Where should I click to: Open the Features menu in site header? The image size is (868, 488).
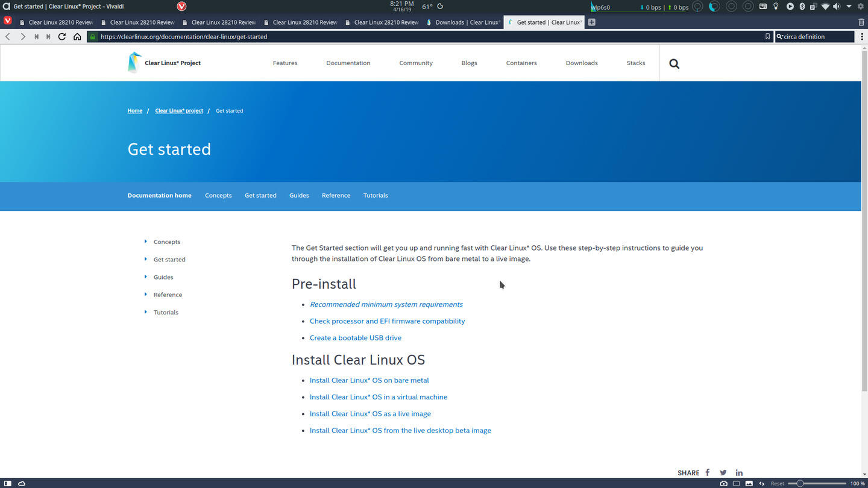pyautogui.click(x=285, y=63)
